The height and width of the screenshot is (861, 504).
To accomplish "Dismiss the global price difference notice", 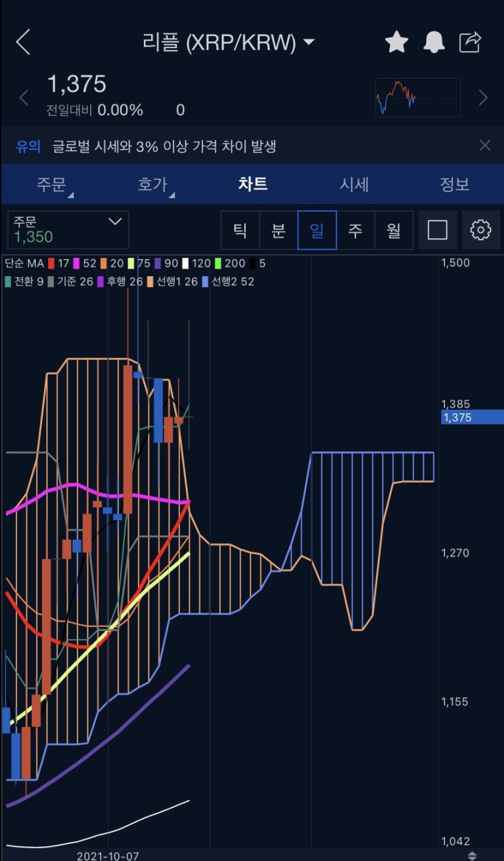I will 484,145.
